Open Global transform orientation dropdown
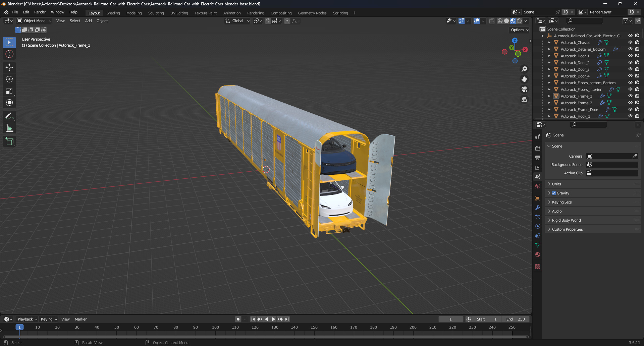Viewport: 644px width, 346px height. pyautogui.click(x=237, y=21)
